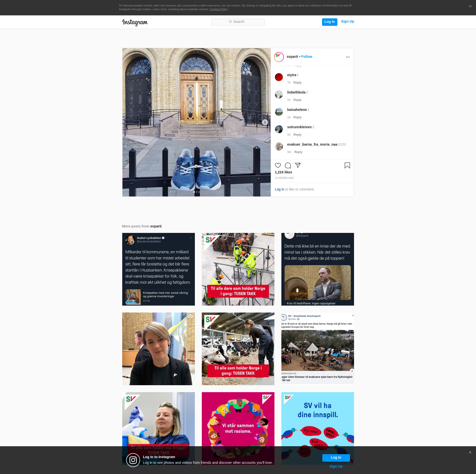Open eiyira's profile picture
Viewport: 476px width, 474px height.
click(x=279, y=77)
